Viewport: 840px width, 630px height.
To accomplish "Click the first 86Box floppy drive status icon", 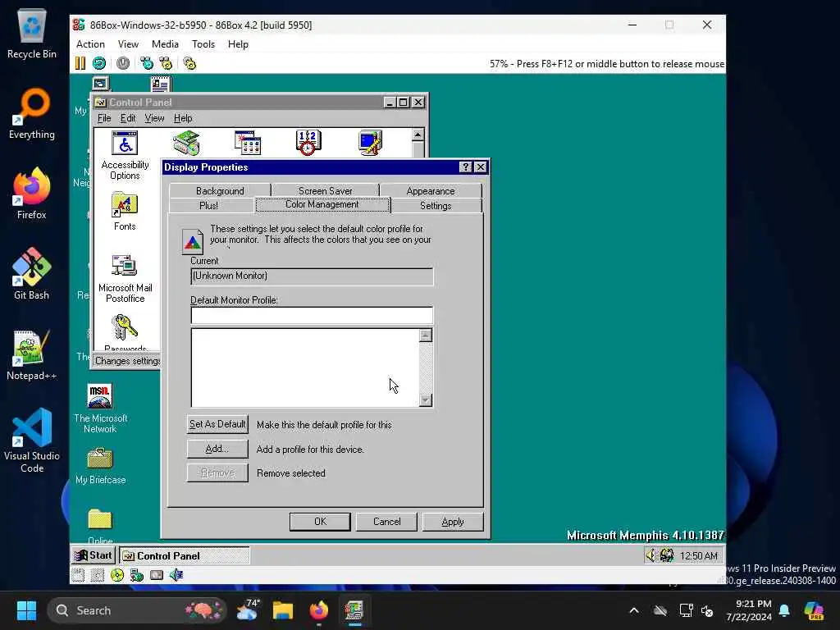I will pyautogui.click(x=78, y=575).
